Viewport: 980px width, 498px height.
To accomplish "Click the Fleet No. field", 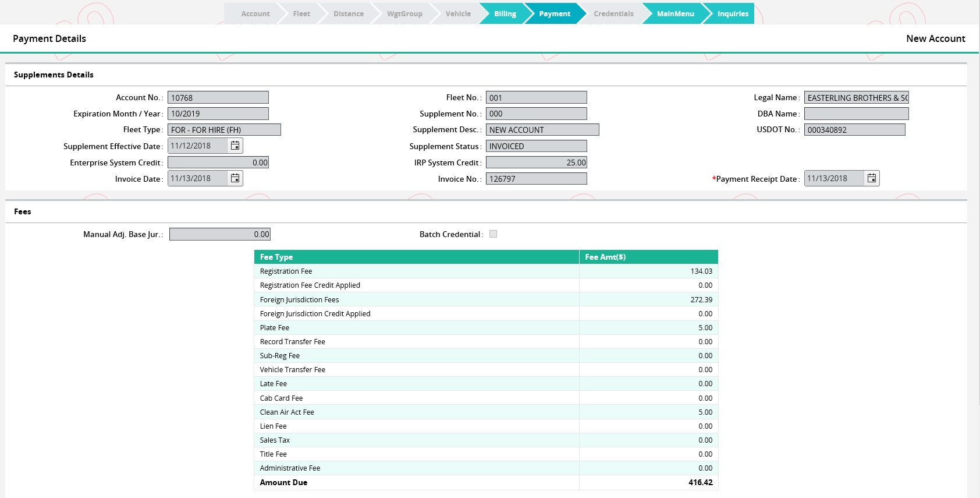I will (537, 97).
